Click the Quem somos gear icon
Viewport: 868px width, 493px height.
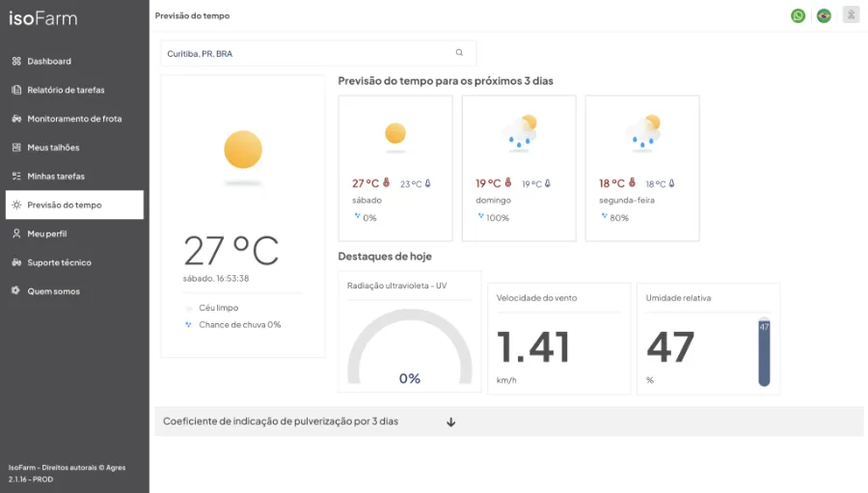pos(15,290)
